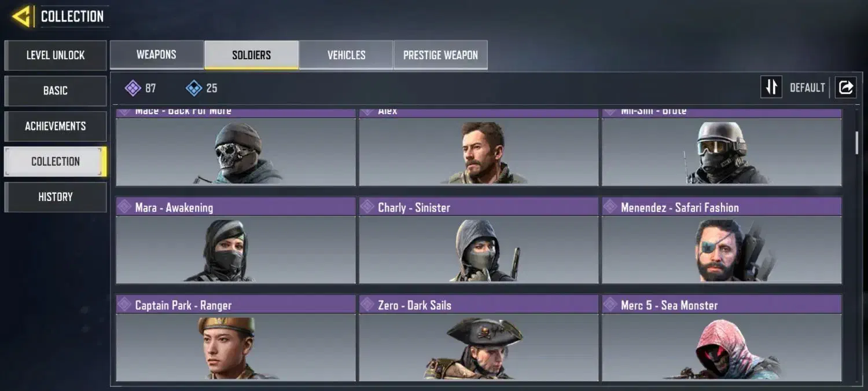Image resolution: width=868 pixels, height=391 pixels.
Task: Click the soldier list scrollbar handle
Action: click(857, 142)
